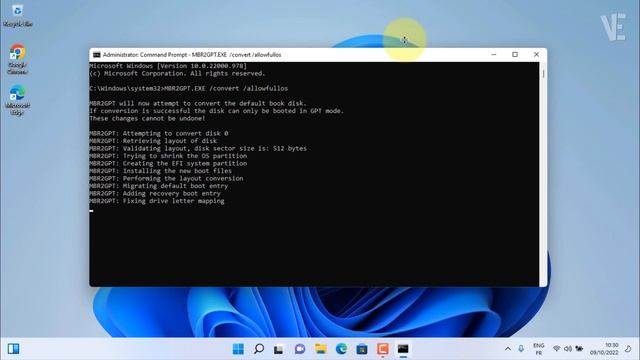
Task: Open the Windows Start menu
Action: [238, 349]
